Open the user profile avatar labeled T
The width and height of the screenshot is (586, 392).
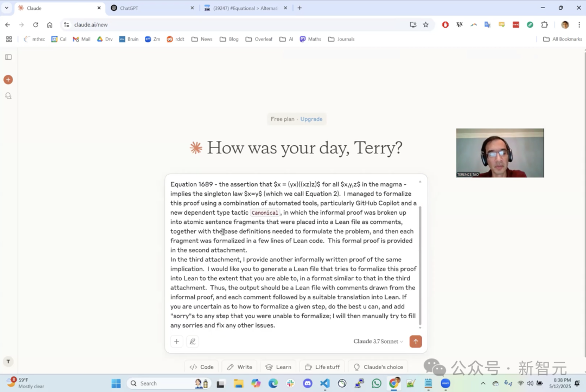[8, 362]
